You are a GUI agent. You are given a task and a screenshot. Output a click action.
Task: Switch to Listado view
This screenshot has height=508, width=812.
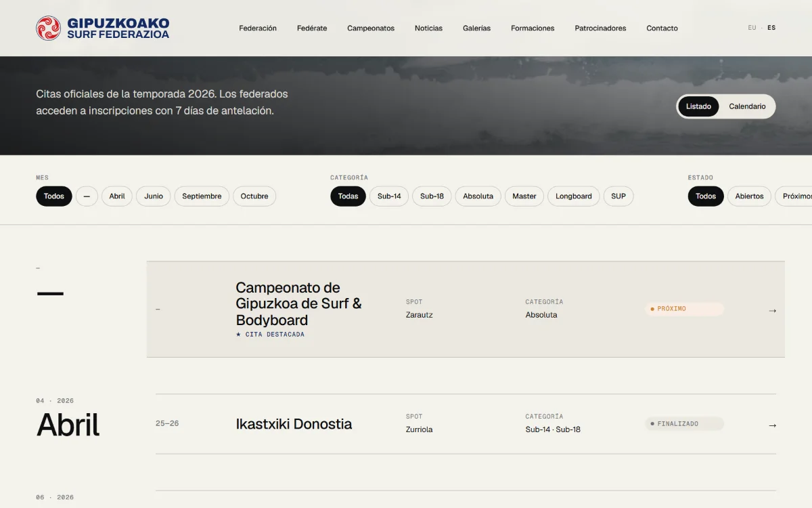click(698, 106)
